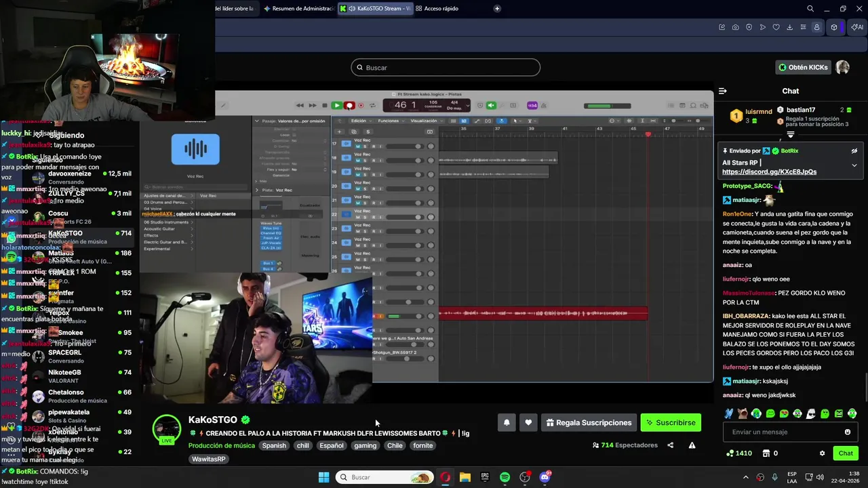Click the Rewind button in Logic transport
This screenshot has height=488, width=868.
pos(300,106)
